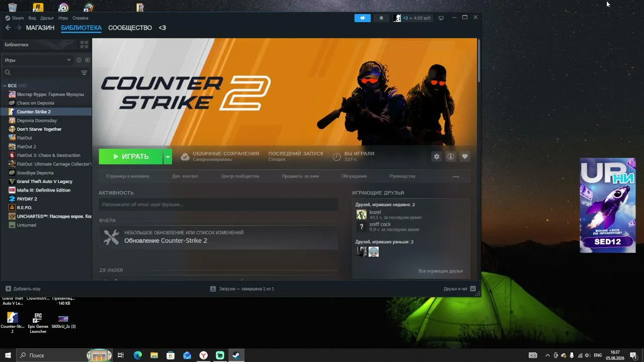The image size is (644, 362).
Task: Switch to the БИБЛИОТЕКА tab
Action: click(82, 28)
